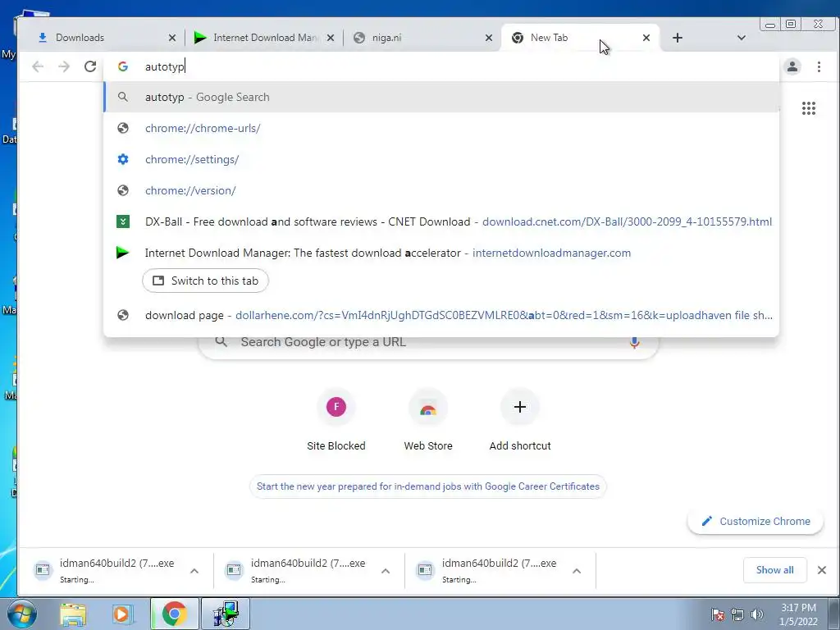This screenshot has height=630, width=840.
Task: Open the Google apps grid
Action: 808,108
